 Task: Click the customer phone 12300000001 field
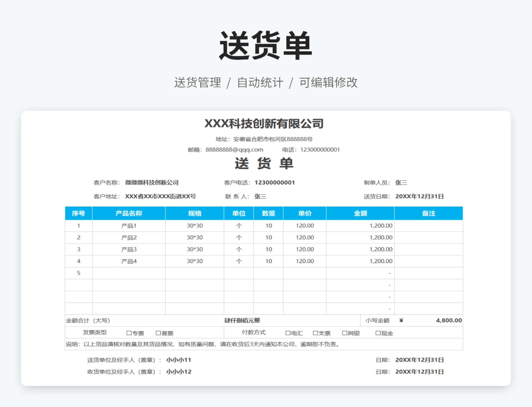coord(275,182)
